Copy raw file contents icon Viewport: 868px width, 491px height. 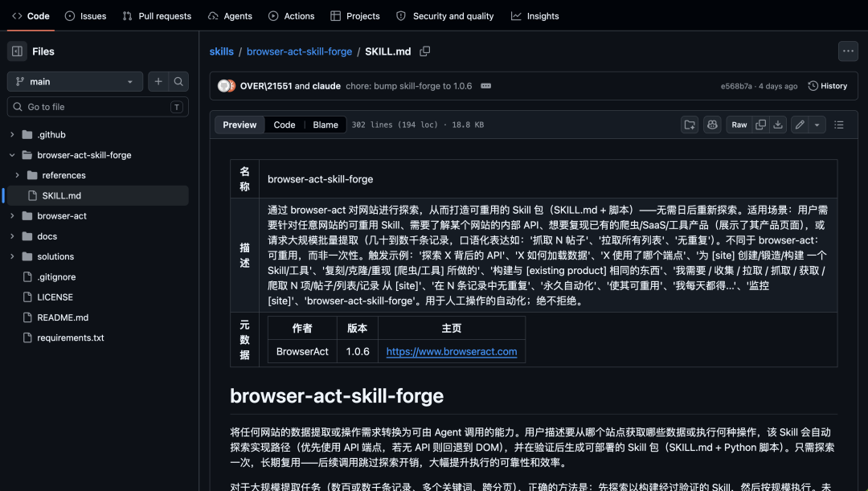[x=760, y=125]
